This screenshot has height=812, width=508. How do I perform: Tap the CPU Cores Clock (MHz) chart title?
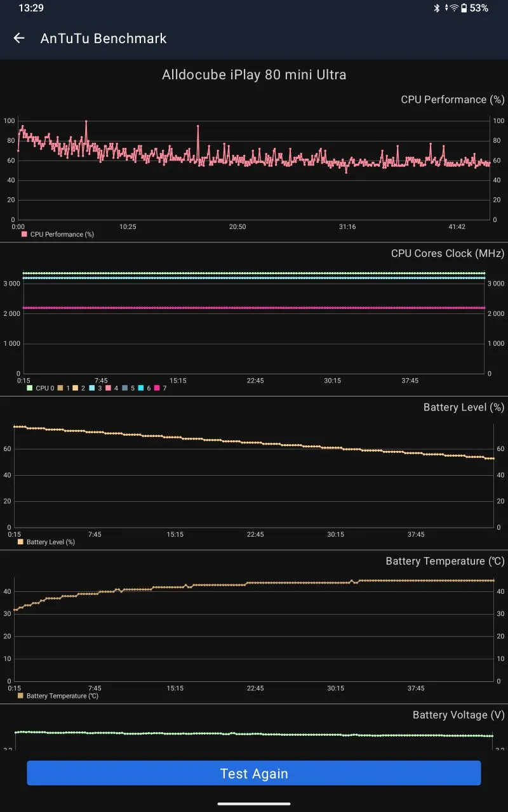coord(448,254)
